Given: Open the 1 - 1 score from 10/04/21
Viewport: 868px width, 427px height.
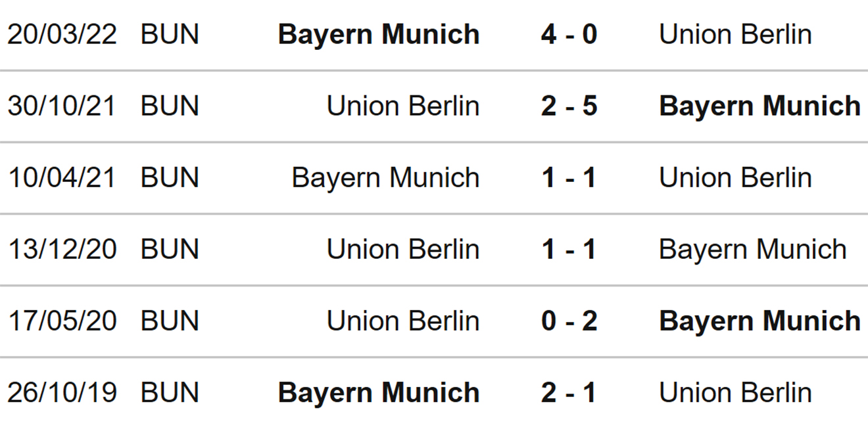Looking at the screenshot, I should pyautogui.click(x=569, y=178).
